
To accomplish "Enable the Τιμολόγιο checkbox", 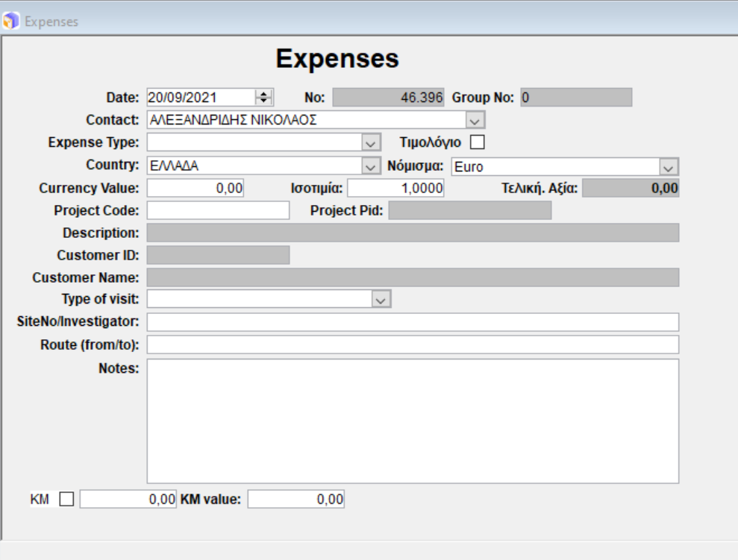I will (477, 142).
